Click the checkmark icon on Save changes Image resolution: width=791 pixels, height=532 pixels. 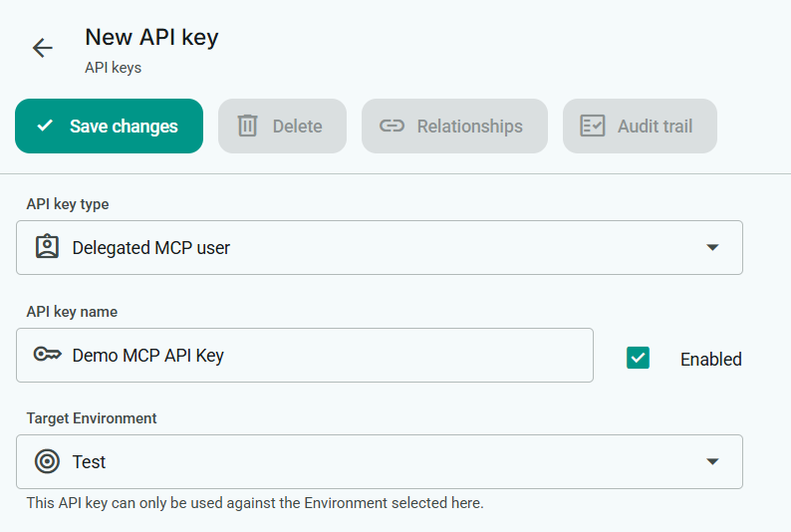[45, 127]
